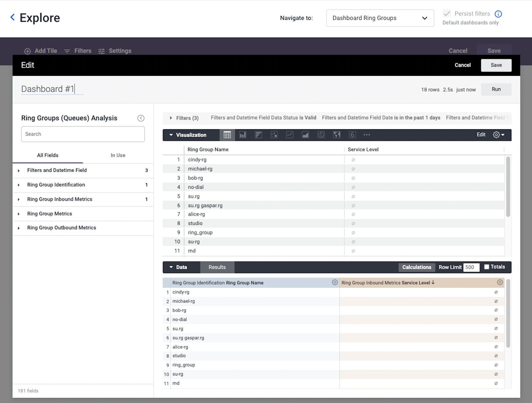Select the bar chart visualization
Screen dimensions: 532x403
pyautogui.click(x=258, y=135)
